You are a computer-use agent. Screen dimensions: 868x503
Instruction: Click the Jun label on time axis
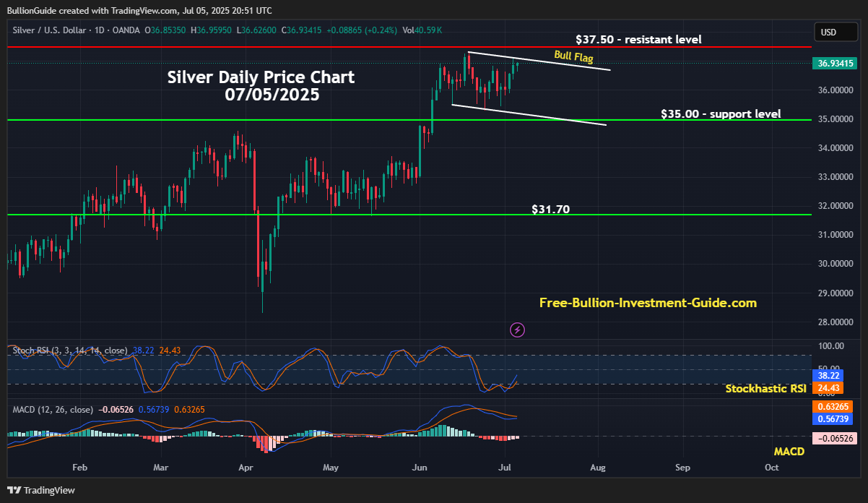pos(419,468)
